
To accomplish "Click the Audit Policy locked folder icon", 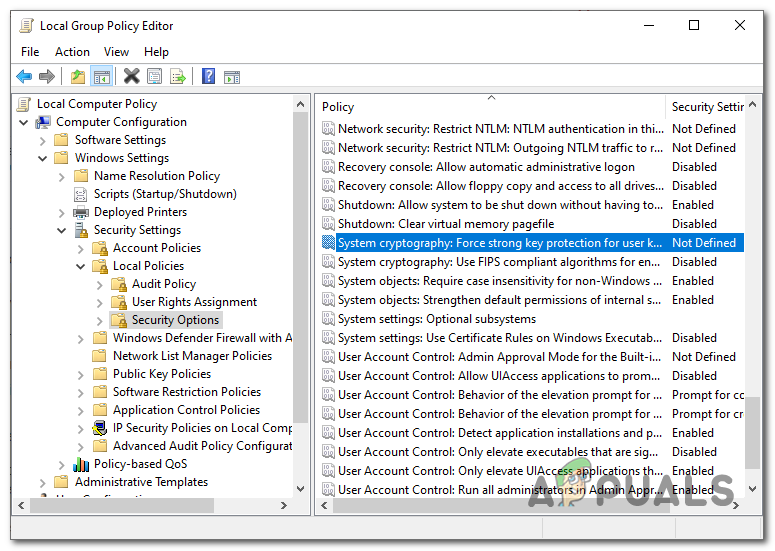I will [119, 284].
